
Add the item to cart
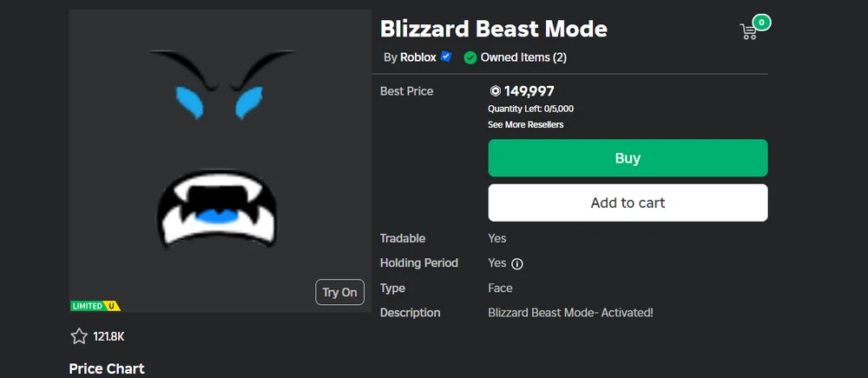click(x=628, y=202)
